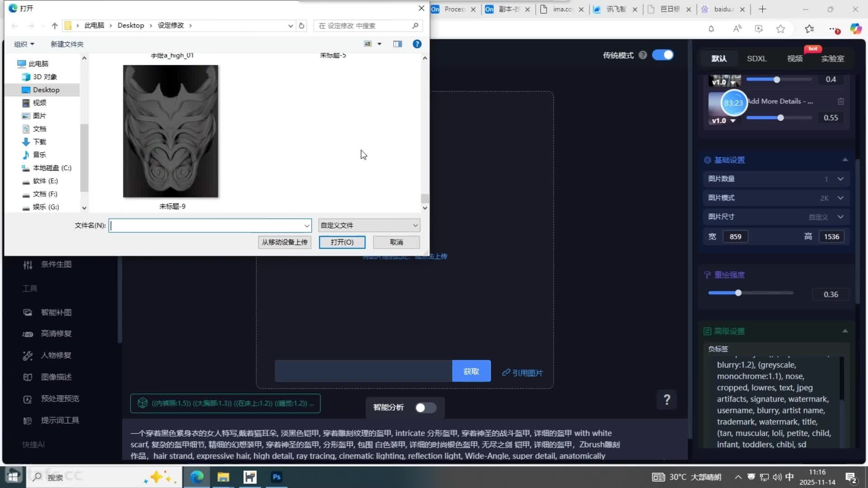Select the 提示词工具 sidebar item
Image resolution: width=868 pixels, height=488 pixels.
pos(60,420)
